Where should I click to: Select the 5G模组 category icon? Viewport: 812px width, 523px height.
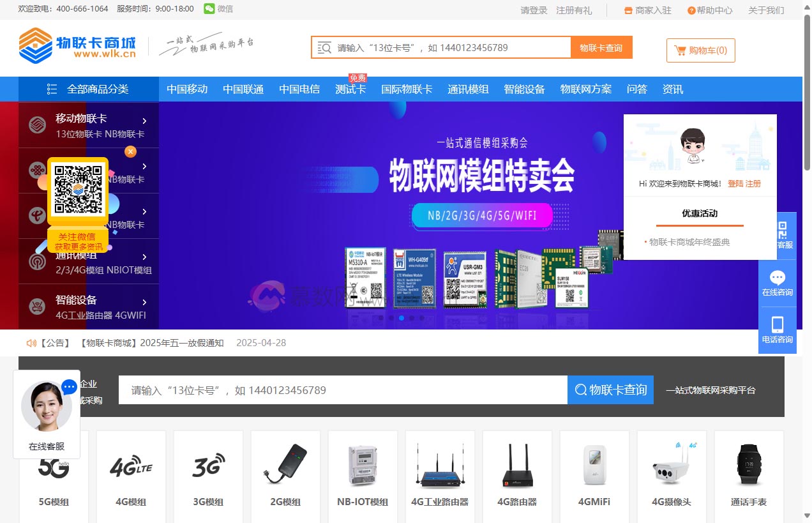tap(54, 468)
